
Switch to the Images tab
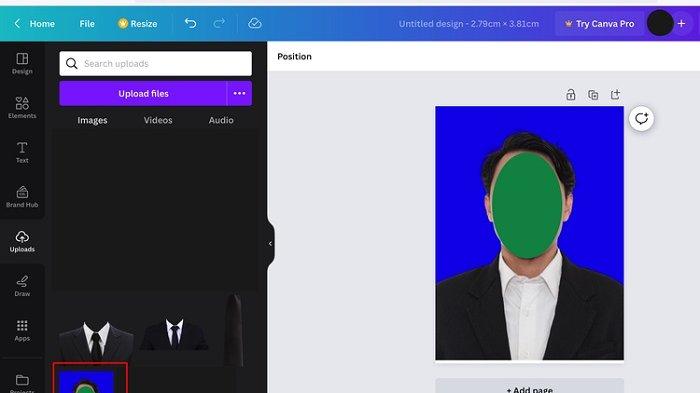point(92,120)
